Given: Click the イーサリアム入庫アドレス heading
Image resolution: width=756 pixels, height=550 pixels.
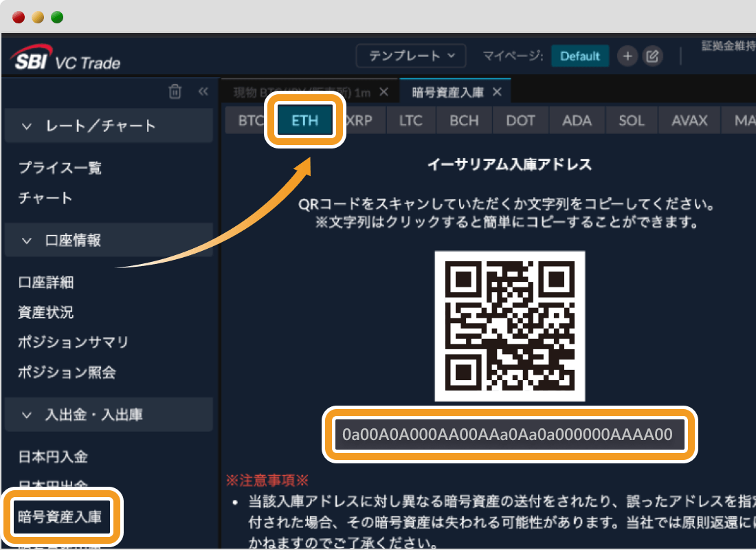Looking at the screenshot, I should pos(510,164).
